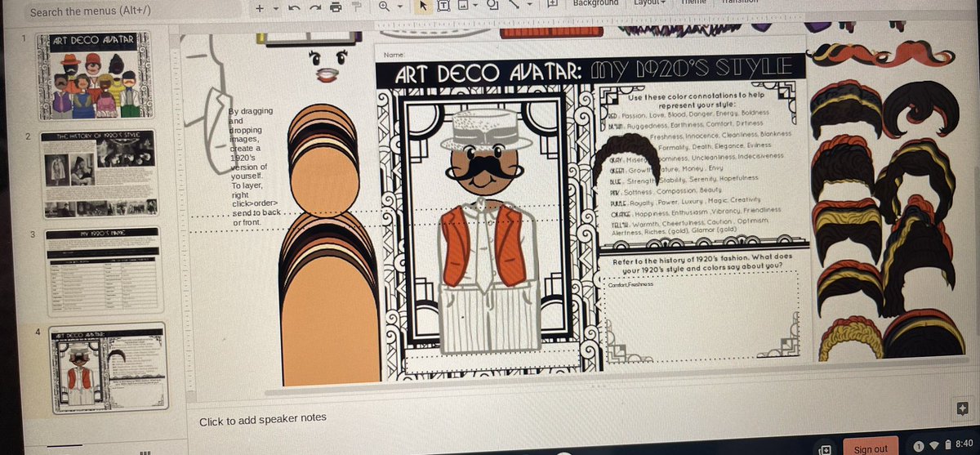Image resolution: width=980 pixels, height=455 pixels.
Task: Add a new slide with plus icon
Action: click(x=260, y=7)
